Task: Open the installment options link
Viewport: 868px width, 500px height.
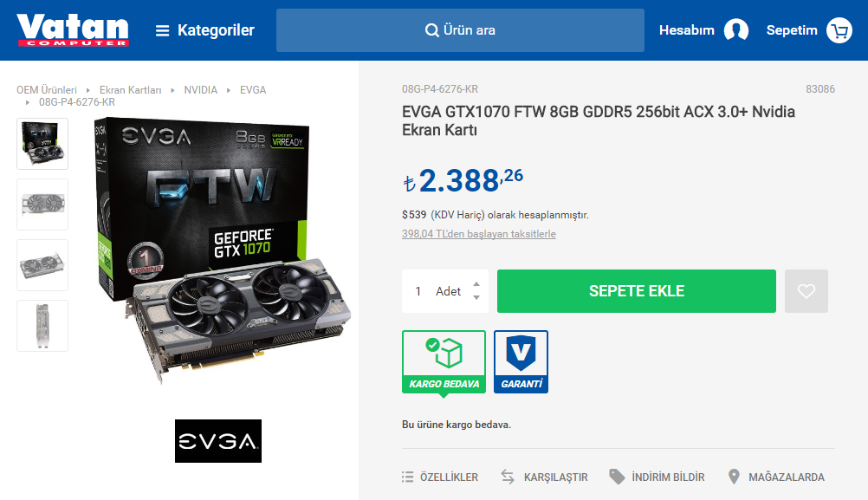Action: coord(479,234)
